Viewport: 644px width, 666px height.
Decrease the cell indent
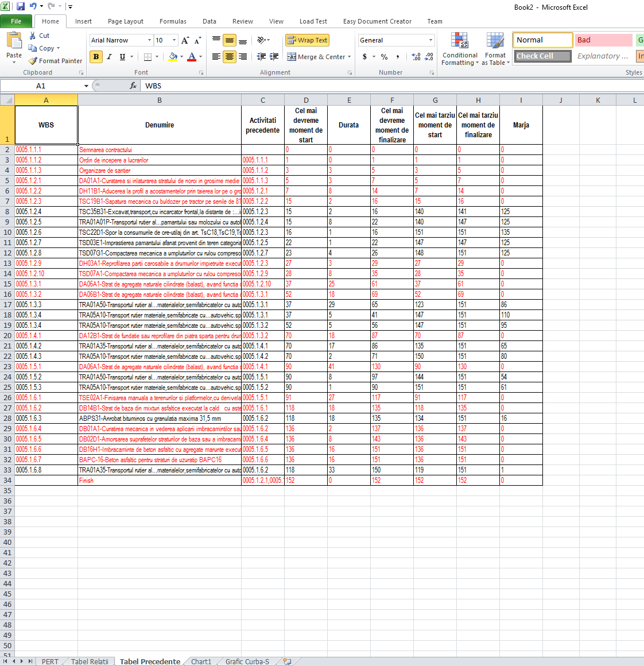pos(261,56)
